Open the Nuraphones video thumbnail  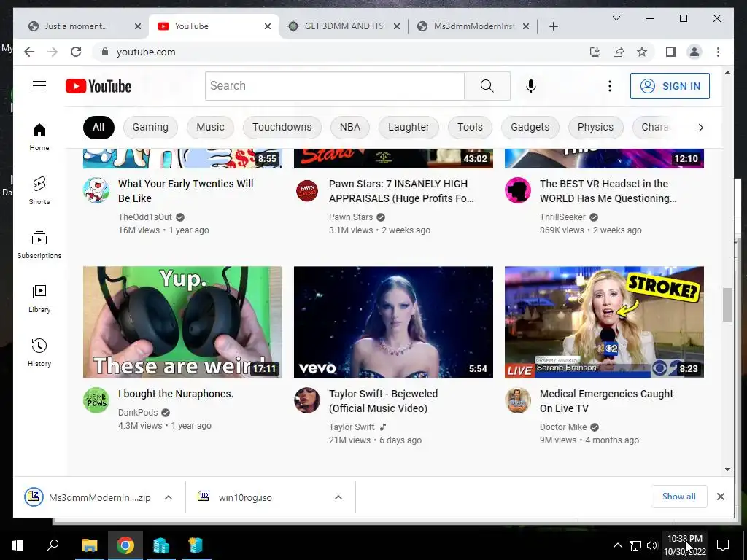coord(182,322)
